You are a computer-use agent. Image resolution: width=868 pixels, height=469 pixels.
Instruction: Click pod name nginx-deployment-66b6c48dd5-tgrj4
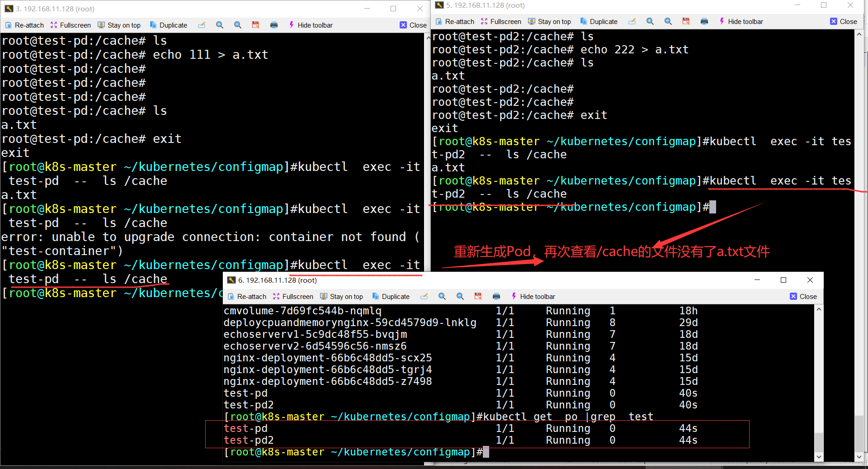pyautogui.click(x=328, y=370)
